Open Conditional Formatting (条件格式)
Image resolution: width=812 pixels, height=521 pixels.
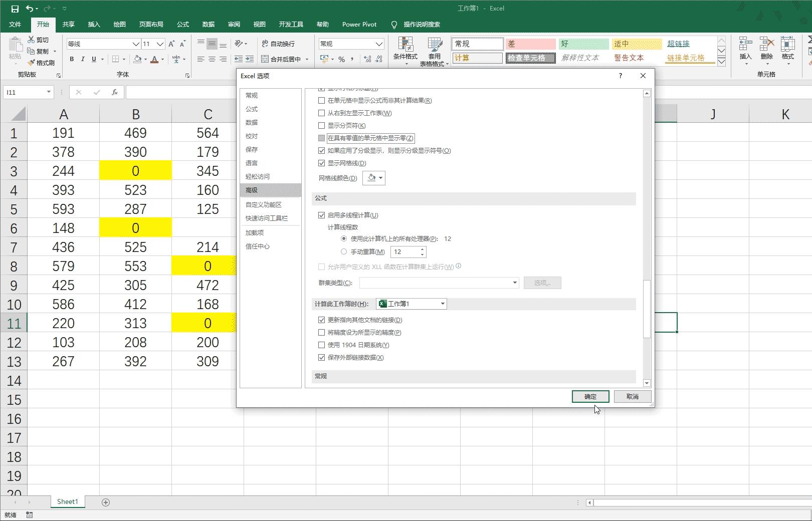tap(405, 51)
